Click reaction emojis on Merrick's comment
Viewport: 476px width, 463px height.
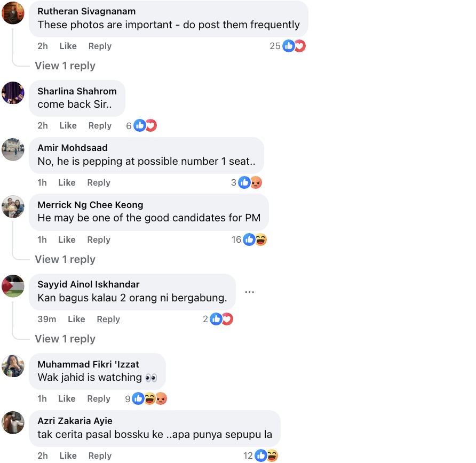click(255, 240)
